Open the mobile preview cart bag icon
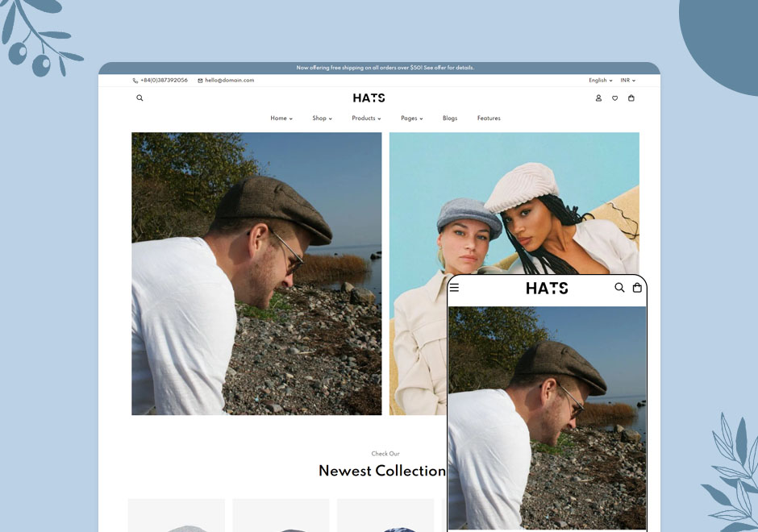The width and height of the screenshot is (758, 532). 637,288
